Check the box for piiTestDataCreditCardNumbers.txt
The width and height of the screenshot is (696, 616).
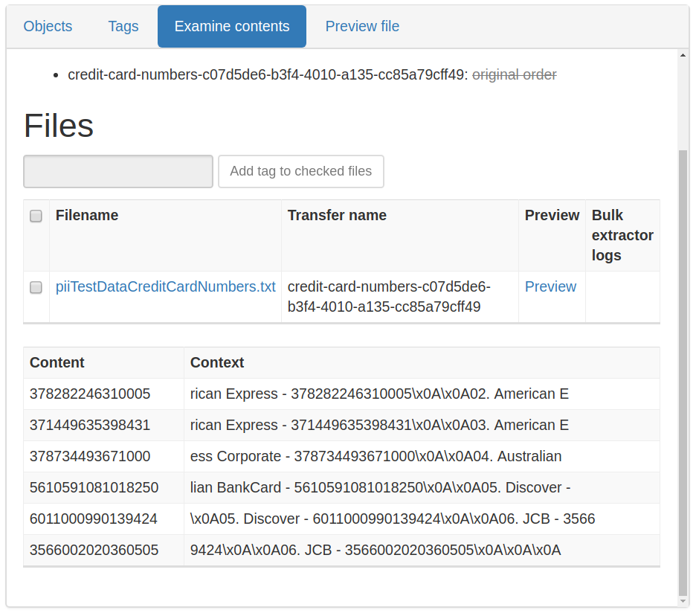point(36,288)
